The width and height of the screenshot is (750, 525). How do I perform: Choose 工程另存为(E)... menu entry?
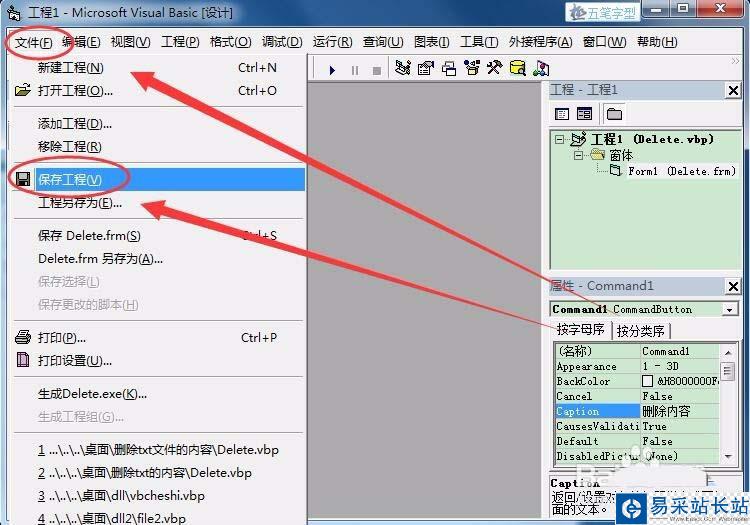(x=158, y=203)
